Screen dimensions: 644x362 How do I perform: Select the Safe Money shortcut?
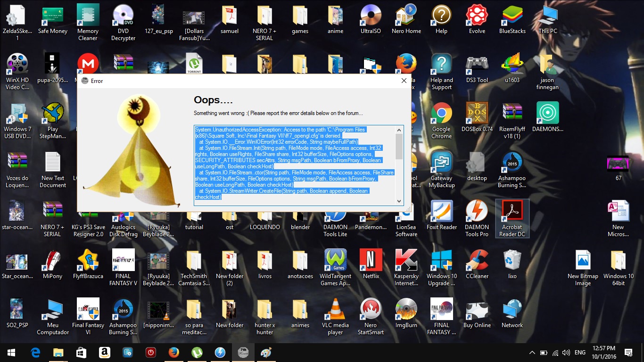tap(53, 20)
